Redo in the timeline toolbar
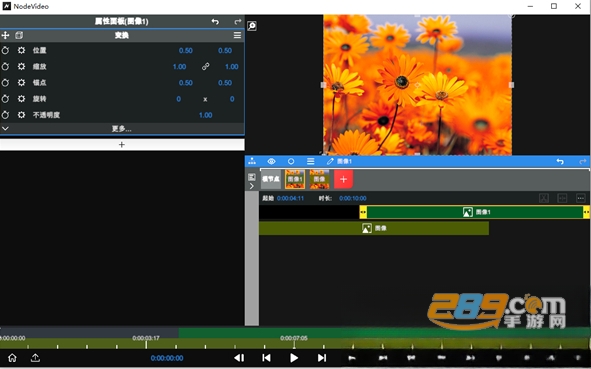 583,161
